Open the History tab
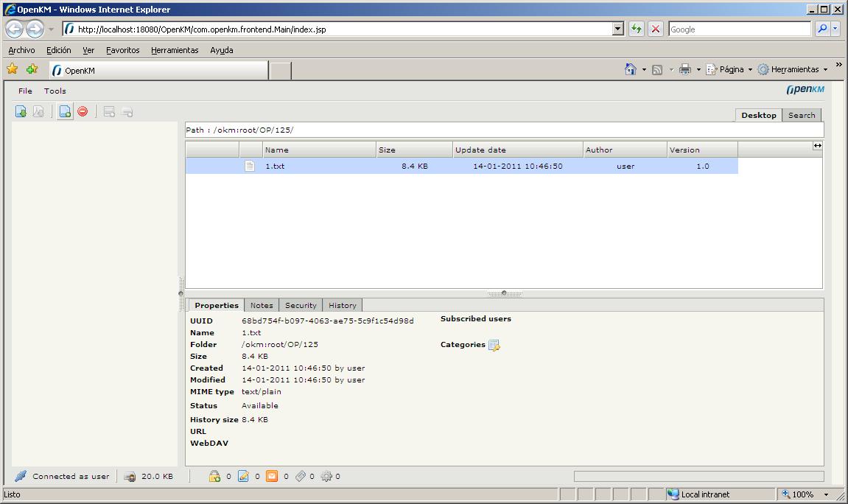The width and height of the screenshot is (848, 504). coord(343,306)
